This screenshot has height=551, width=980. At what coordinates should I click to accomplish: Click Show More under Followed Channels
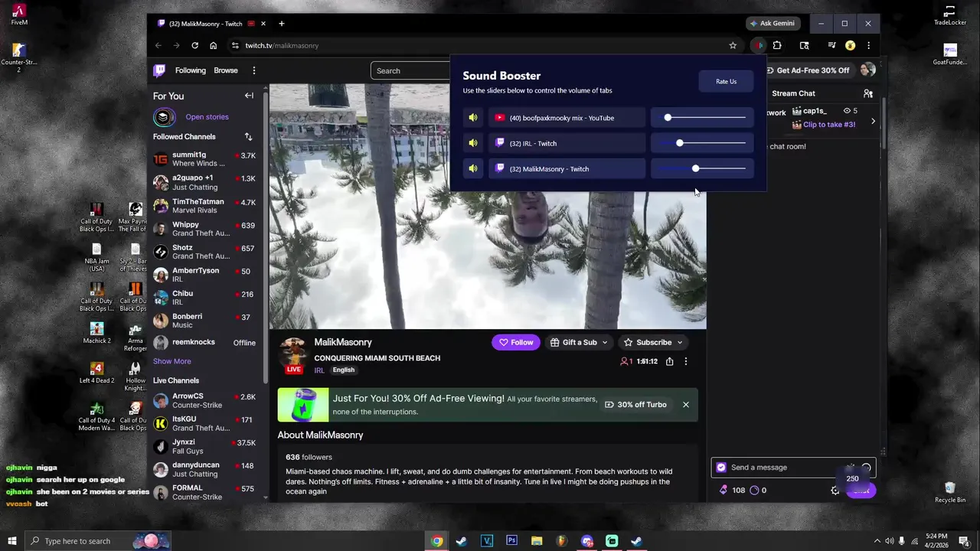click(x=172, y=361)
